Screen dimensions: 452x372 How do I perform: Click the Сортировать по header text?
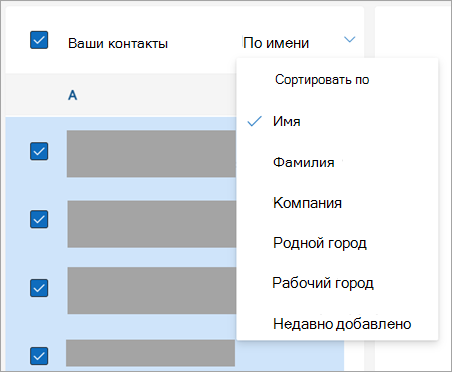[322, 80]
